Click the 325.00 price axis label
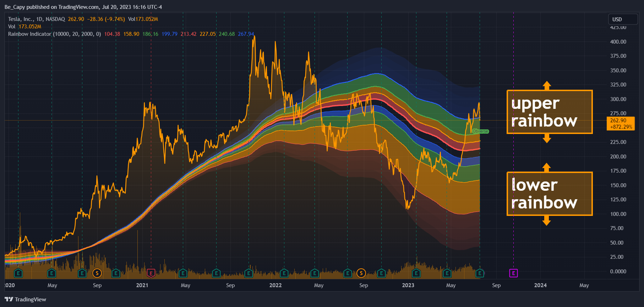Viewport: 644px width, 307px height. pos(618,85)
